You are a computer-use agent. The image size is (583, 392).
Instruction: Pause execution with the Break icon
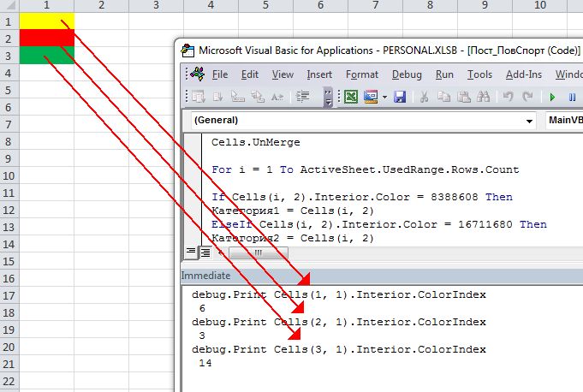coord(572,98)
